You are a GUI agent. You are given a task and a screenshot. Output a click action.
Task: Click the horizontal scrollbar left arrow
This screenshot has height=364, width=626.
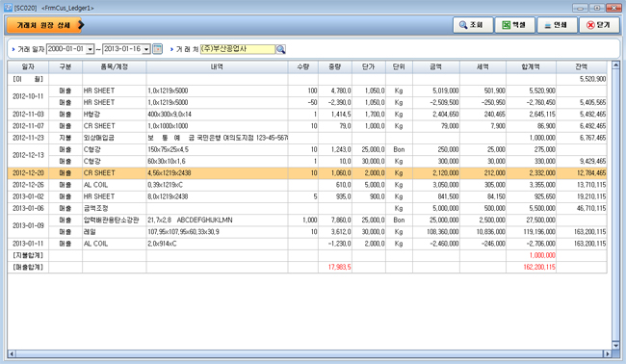click(12, 353)
